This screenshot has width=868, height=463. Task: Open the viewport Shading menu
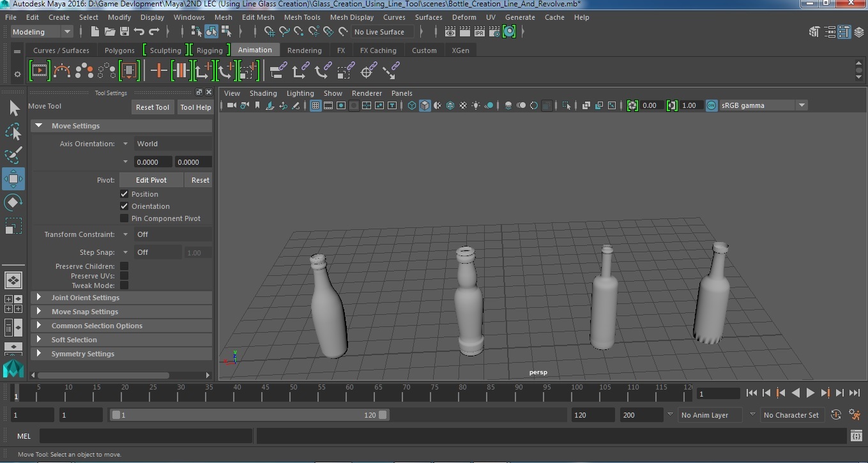tap(263, 93)
